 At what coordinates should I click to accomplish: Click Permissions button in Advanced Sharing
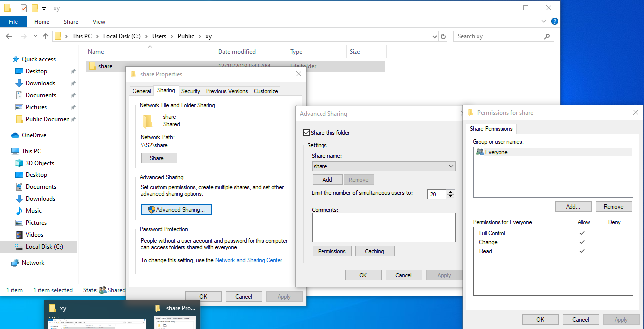pos(332,251)
